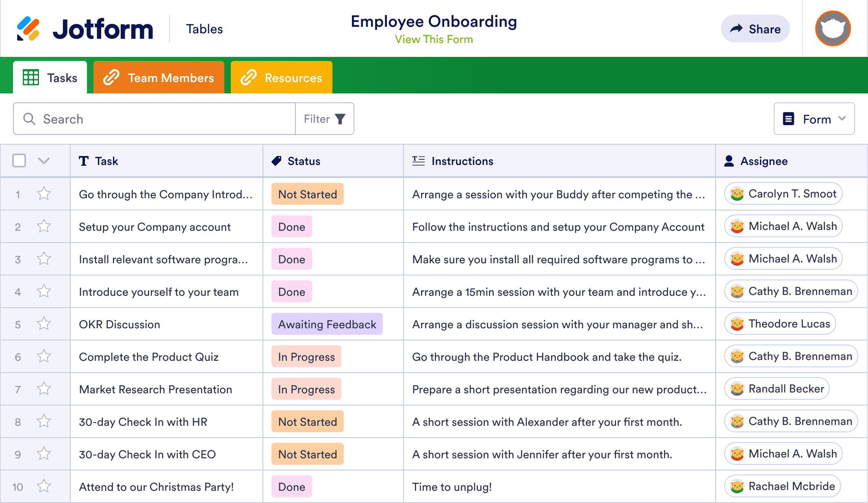The image size is (868, 503).
Task: Open the View This Form link
Action: click(434, 39)
